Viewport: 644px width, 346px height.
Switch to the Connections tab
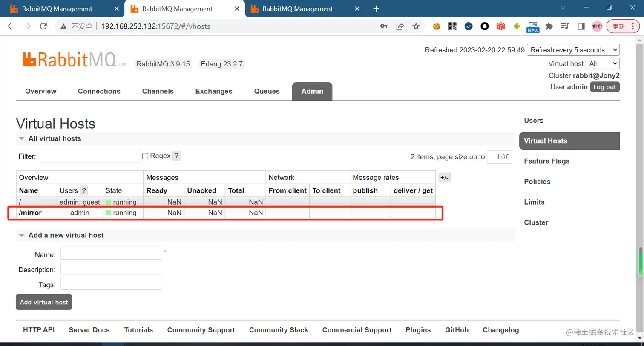pyautogui.click(x=99, y=91)
